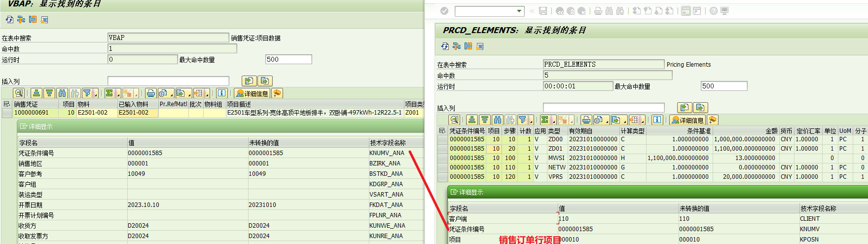Screen dimensions: 868x244
Task: Click the Print icon in SAP standard toolbar
Action: [x=598, y=11]
